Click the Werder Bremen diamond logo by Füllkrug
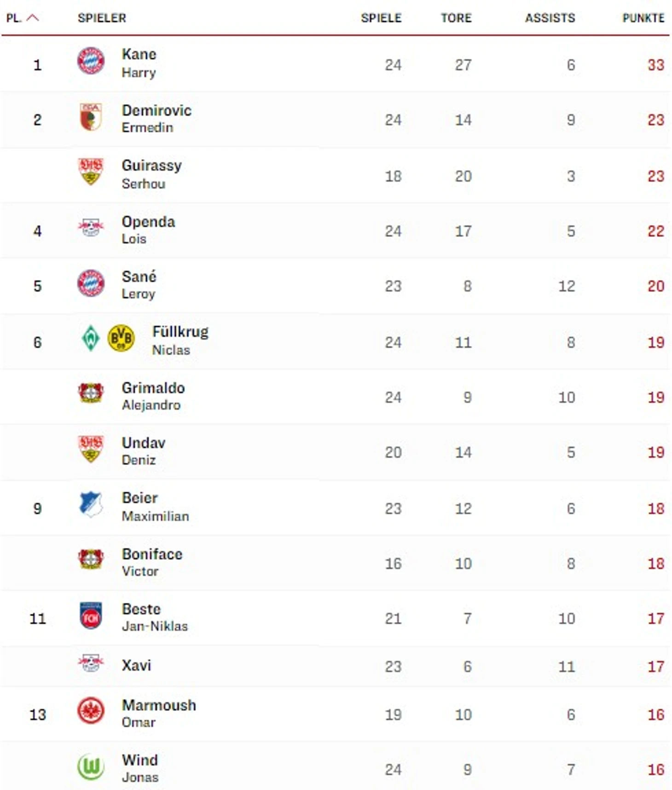 [x=91, y=338]
